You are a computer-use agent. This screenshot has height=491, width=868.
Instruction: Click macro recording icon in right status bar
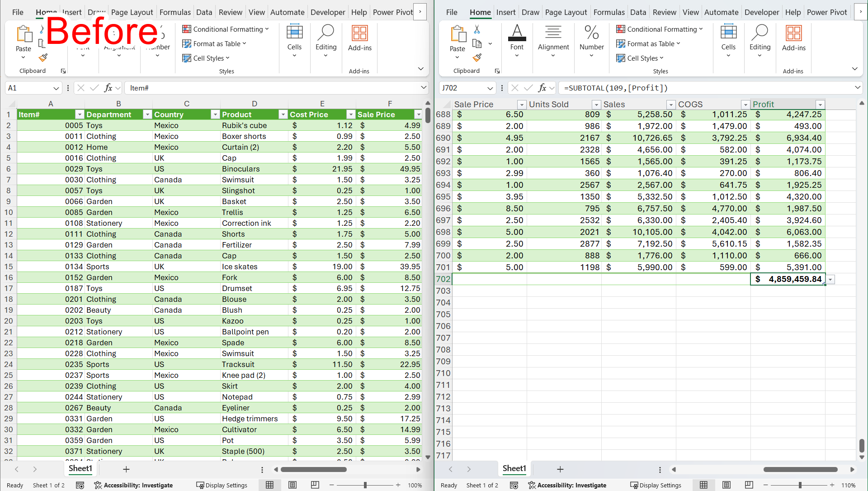click(514, 485)
